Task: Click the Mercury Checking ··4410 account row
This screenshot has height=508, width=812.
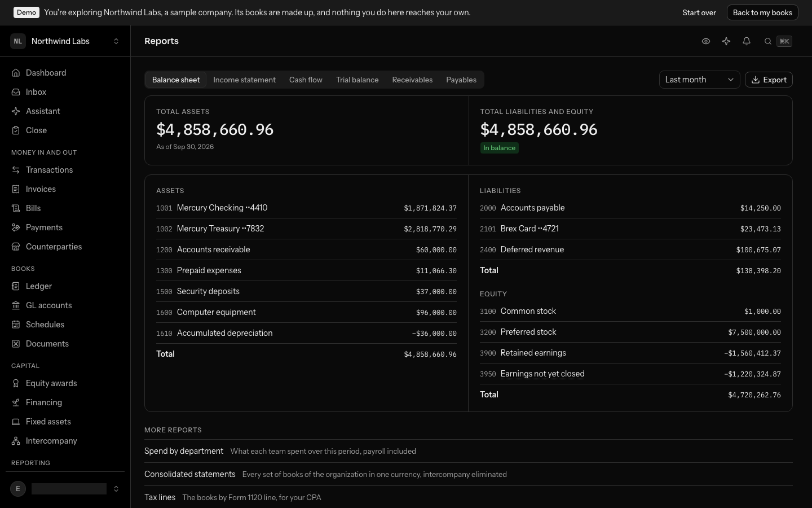Action: (x=306, y=208)
